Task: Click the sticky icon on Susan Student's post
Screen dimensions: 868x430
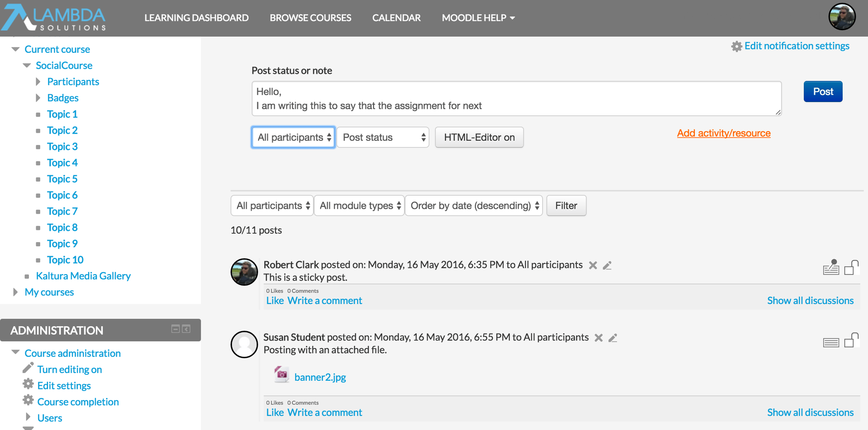Action: point(831,342)
